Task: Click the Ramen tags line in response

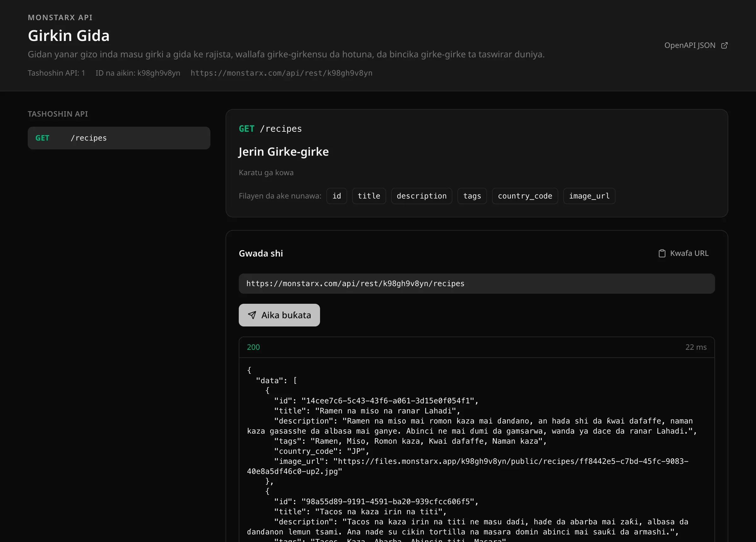Action: click(410, 441)
